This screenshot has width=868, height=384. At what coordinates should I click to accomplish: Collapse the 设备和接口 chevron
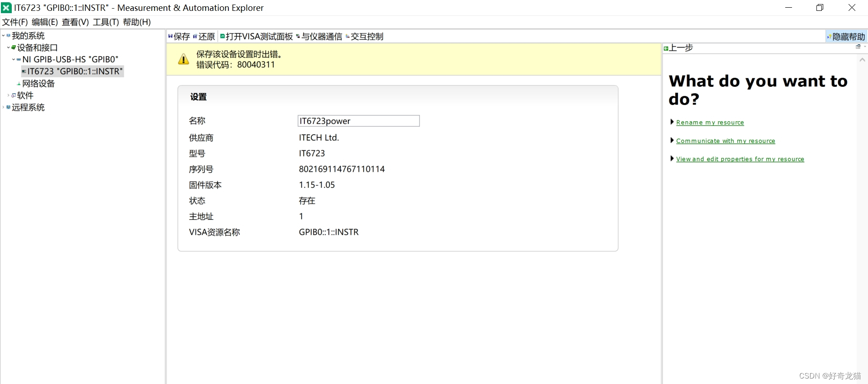[x=9, y=47]
